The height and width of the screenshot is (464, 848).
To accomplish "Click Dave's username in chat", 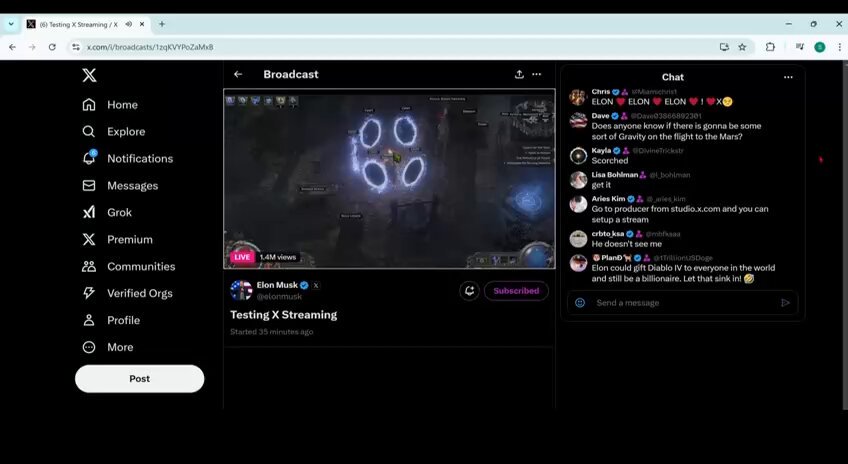I will (x=600, y=116).
